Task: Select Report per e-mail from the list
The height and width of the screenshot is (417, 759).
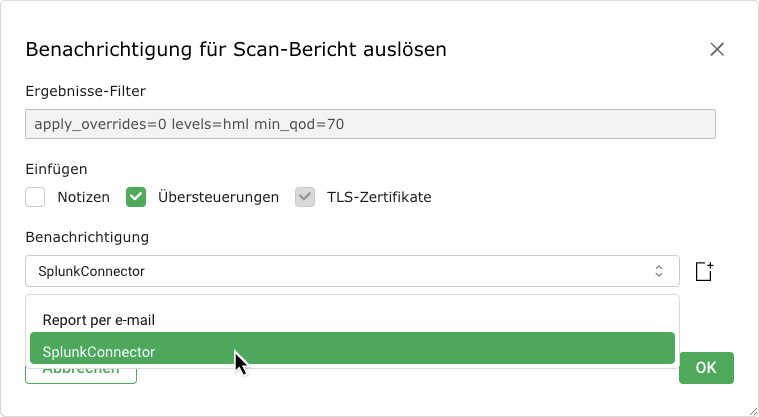Action: tap(98, 320)
